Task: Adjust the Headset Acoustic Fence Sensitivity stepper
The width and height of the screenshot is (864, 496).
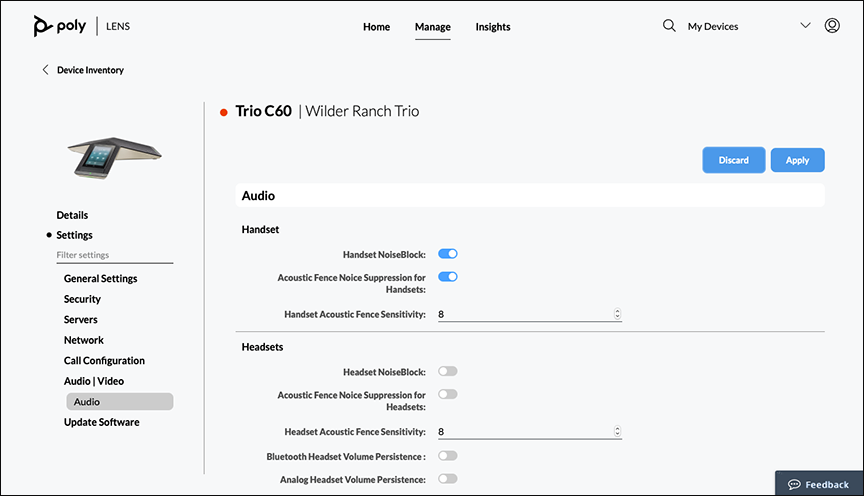Action: point(617,431)
